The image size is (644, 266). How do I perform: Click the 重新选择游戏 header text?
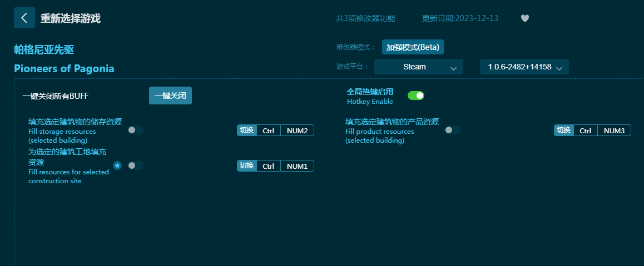coord(70,18)
